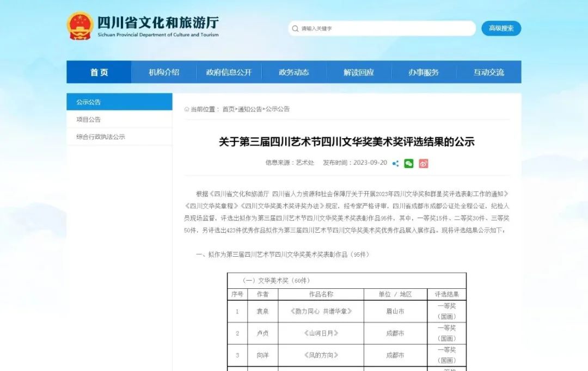Viewport: 588px width, 371px height.
Task: Open the 首页 navigation tab
Action: click(x=99, y=72)
